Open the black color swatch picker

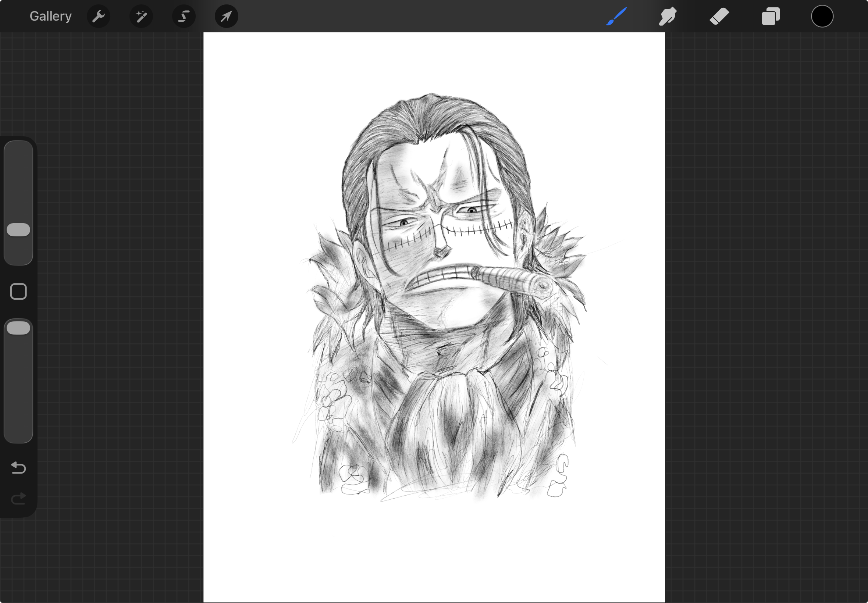point(822,16)
